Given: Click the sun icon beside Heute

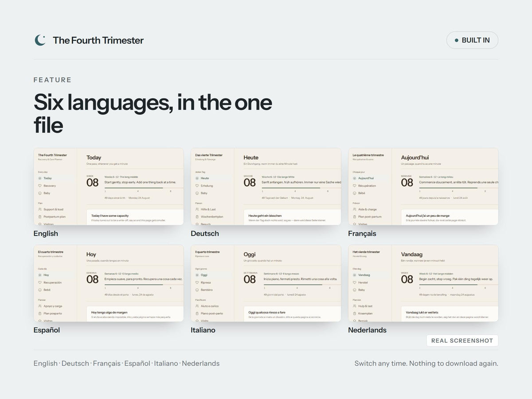Looking at the screenshot, I should pos(197,178).
